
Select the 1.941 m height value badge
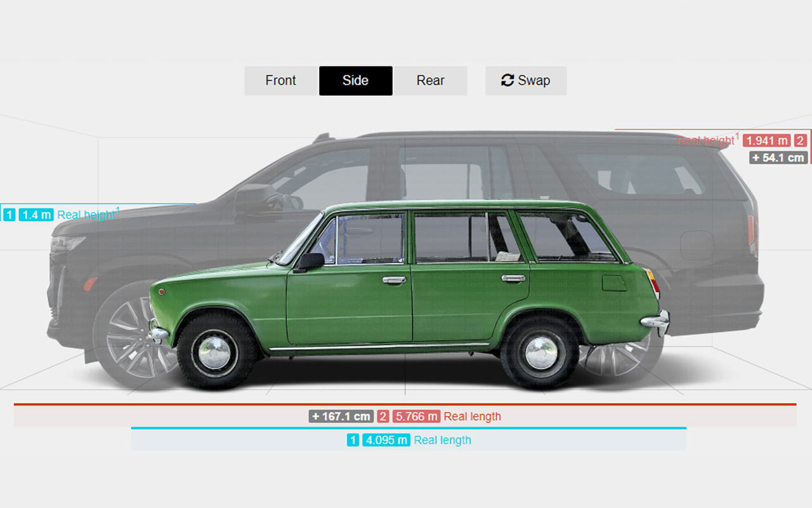(x=766, y=141)
